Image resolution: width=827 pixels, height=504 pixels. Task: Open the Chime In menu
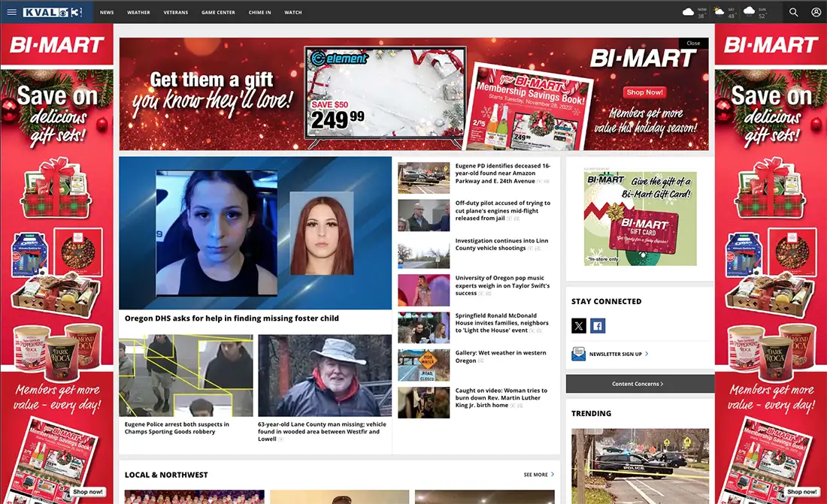259,12
